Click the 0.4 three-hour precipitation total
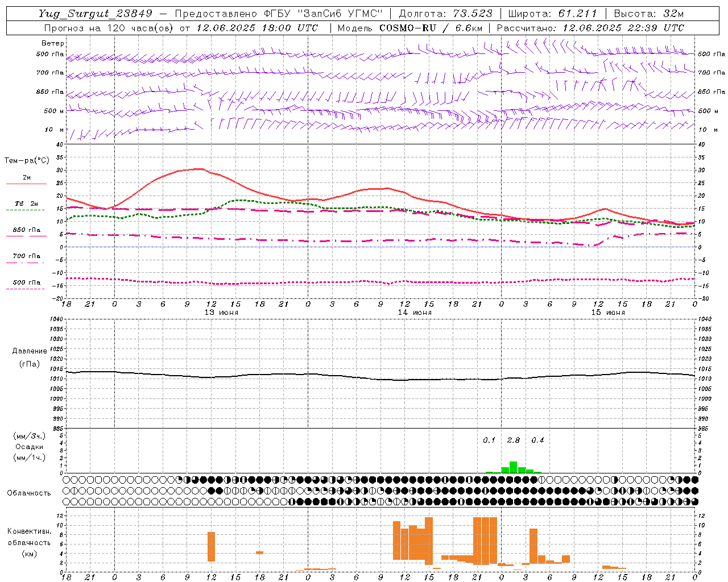728x582 pixels. pyautogui.click(x=537, y=440)
